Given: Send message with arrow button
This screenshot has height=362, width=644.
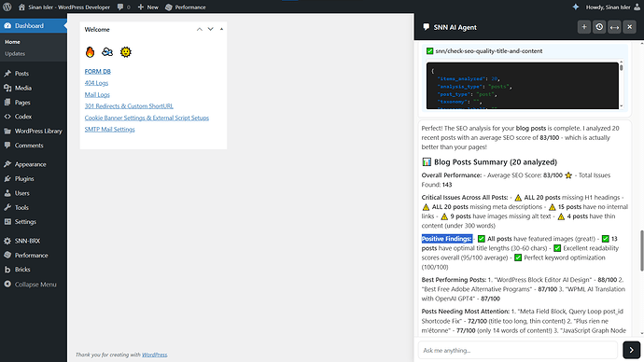Looking at the screenshot, I should pos(631,350).
